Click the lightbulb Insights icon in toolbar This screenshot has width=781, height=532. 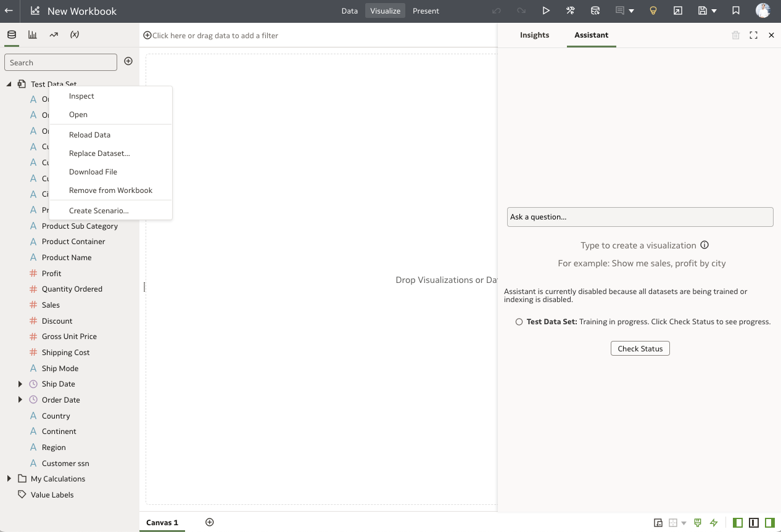(x=653, y=10)
